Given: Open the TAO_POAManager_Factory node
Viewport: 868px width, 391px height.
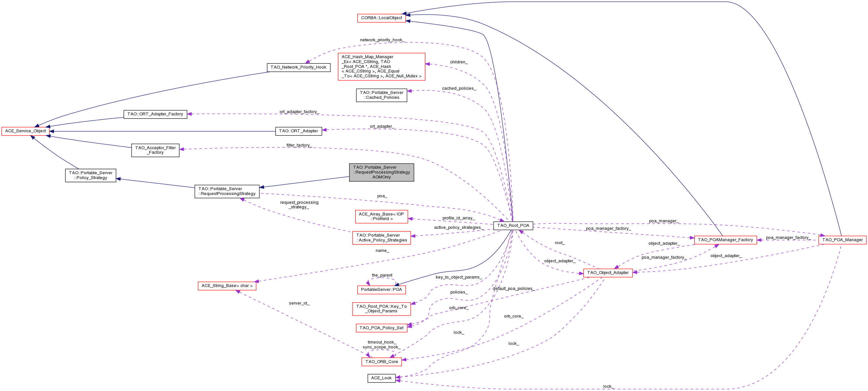Looking at the screenshot, I should click(725, 240).
